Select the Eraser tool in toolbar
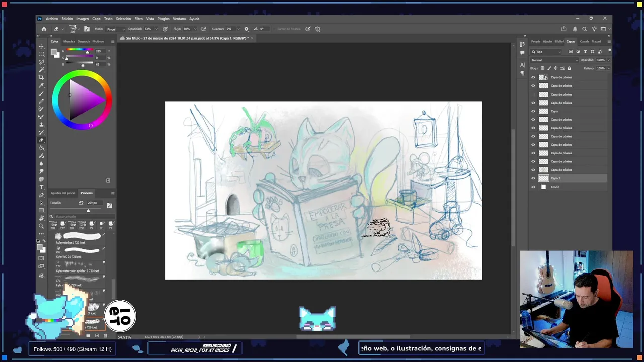644x362 pixels. coord(41,140)
